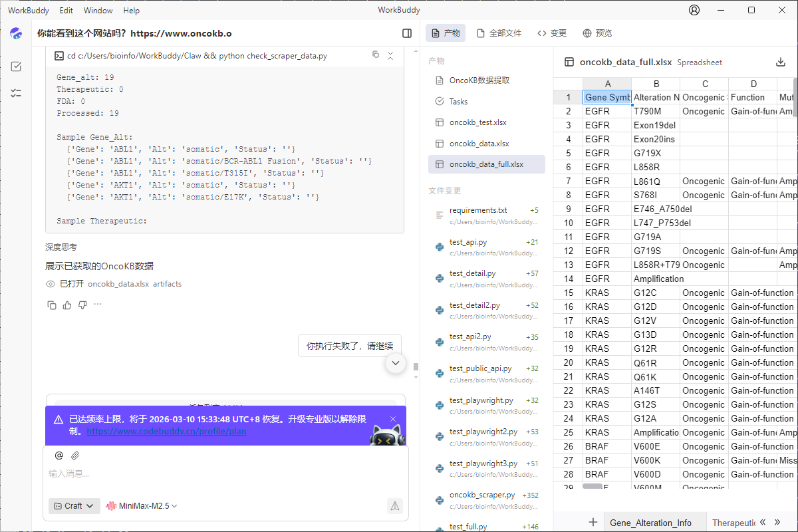Image resolution: width=798 pixels, height=532 pixels.
Task: Jump to latest message with down arrow
Action: (x=396, y=363)
